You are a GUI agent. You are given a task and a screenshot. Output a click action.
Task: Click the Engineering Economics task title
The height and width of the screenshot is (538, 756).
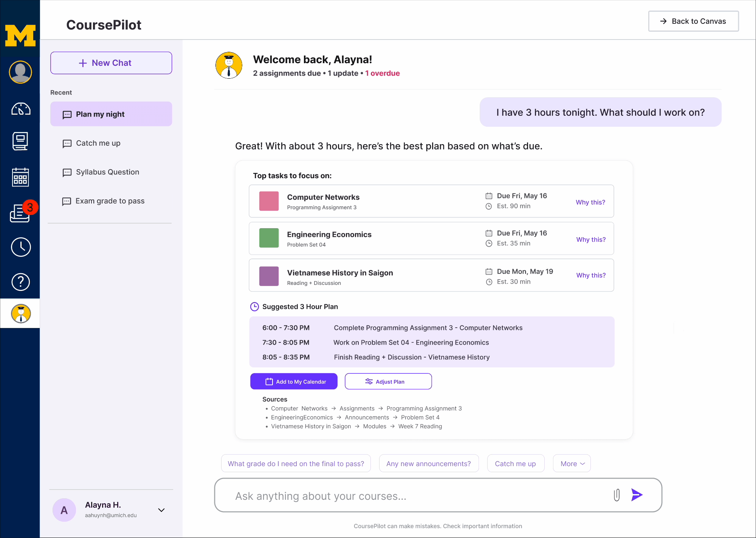click(x=329, y=235)
